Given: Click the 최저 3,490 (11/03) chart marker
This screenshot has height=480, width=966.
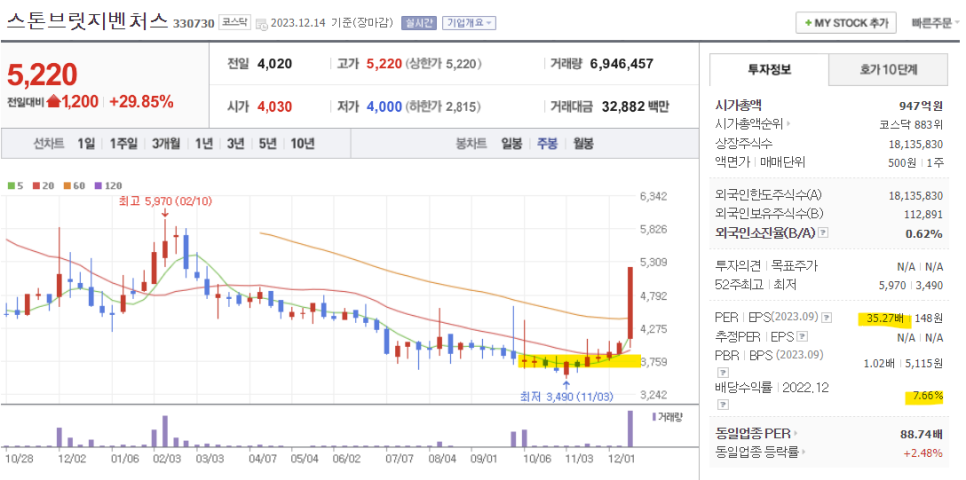Looking at the screenshot, I should coord(567,397).
